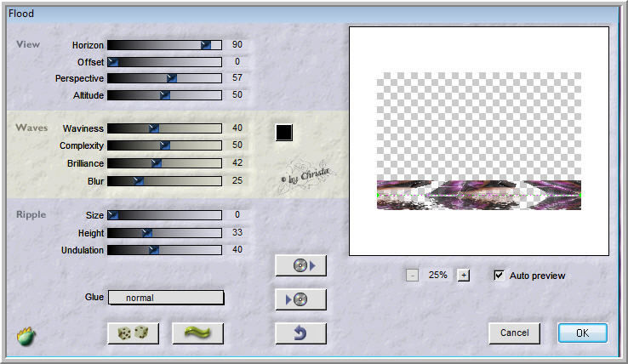Click the green wave button
The image size is (628, 364).
[x=197, y=333]
